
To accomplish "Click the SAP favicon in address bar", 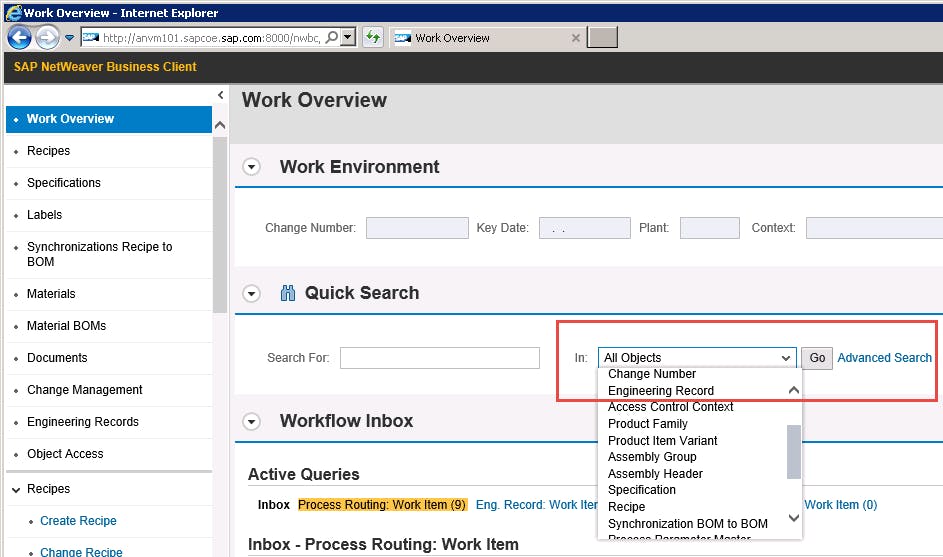I will pyautogui.click(x=91, y=37).
